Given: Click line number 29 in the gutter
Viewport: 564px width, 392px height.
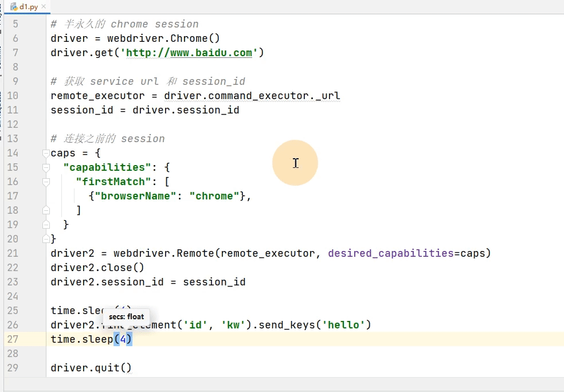Looking at the screenshot, I should point(13,368).
